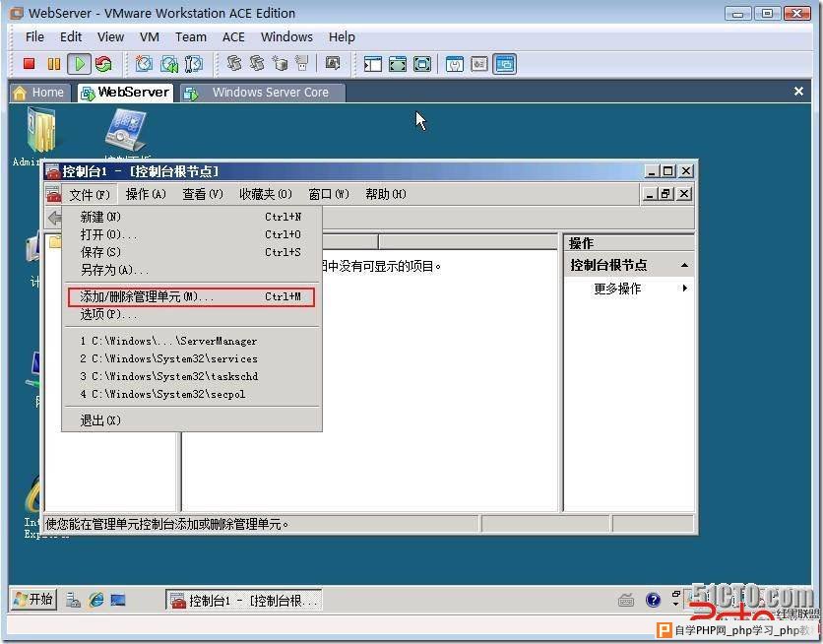Click the first grey team toolbar icon
The width and height of the screenshot is (823, 644).
pyautogui.click(x=233, y=64)
